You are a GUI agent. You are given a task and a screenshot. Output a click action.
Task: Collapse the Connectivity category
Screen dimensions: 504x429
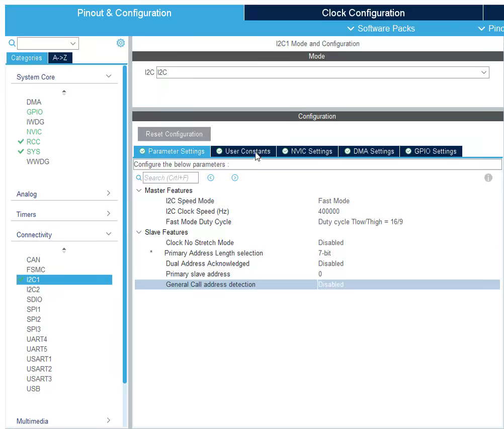point(109,234)
